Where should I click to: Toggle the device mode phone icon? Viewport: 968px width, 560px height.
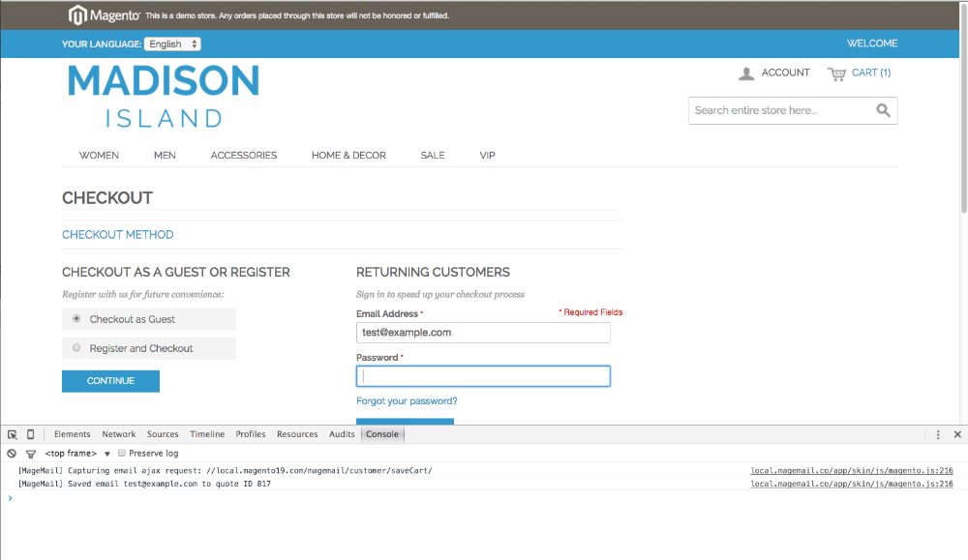[31, 434]
